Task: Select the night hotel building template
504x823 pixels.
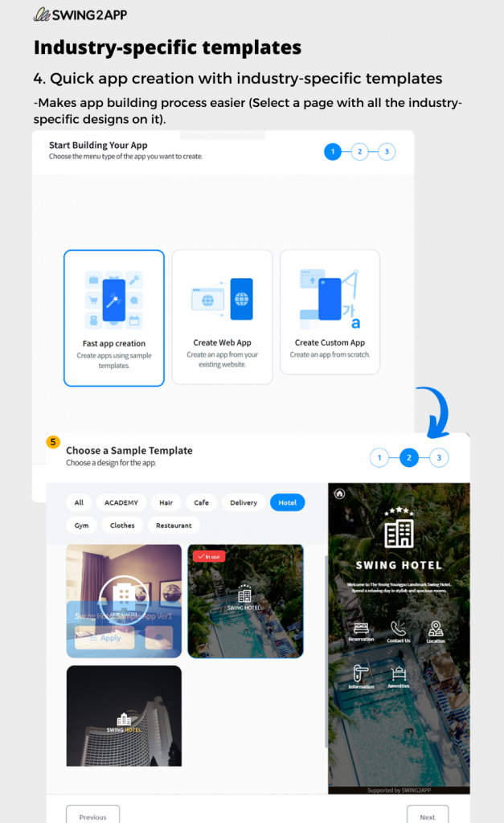Action: point(124,716)
